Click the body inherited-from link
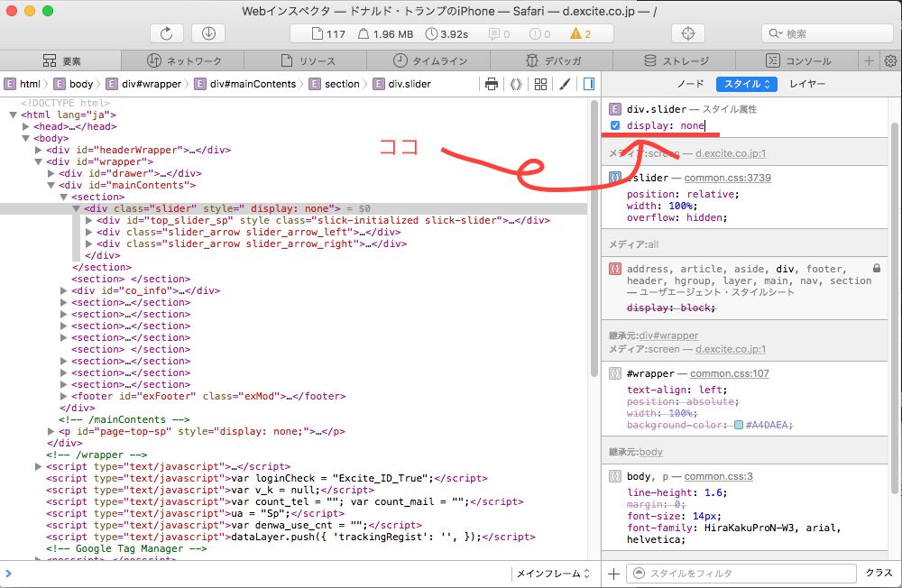The height and width of the screenshot is (588, 902). (650, 452)
